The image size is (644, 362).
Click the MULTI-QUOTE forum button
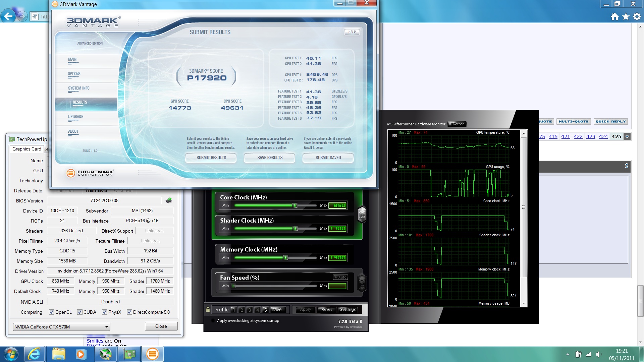574,122
